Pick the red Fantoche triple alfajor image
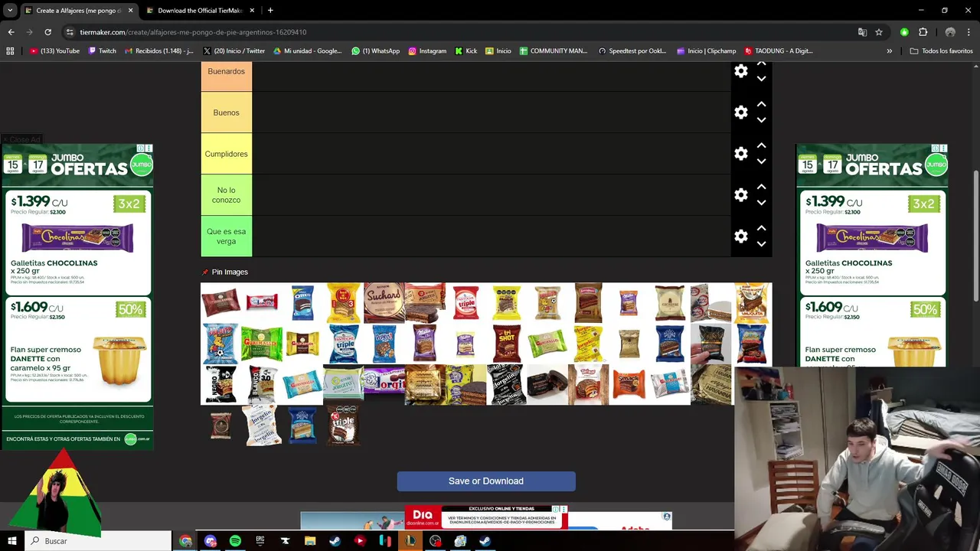This screenshot has height=551, width=980. [465, 303]
